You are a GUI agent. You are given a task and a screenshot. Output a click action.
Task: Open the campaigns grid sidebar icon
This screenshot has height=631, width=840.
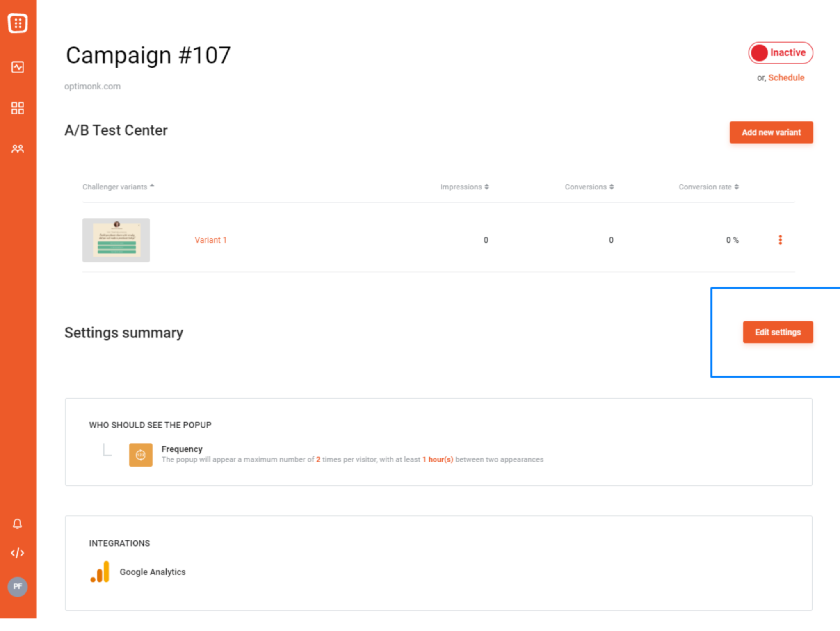(18, 108)
